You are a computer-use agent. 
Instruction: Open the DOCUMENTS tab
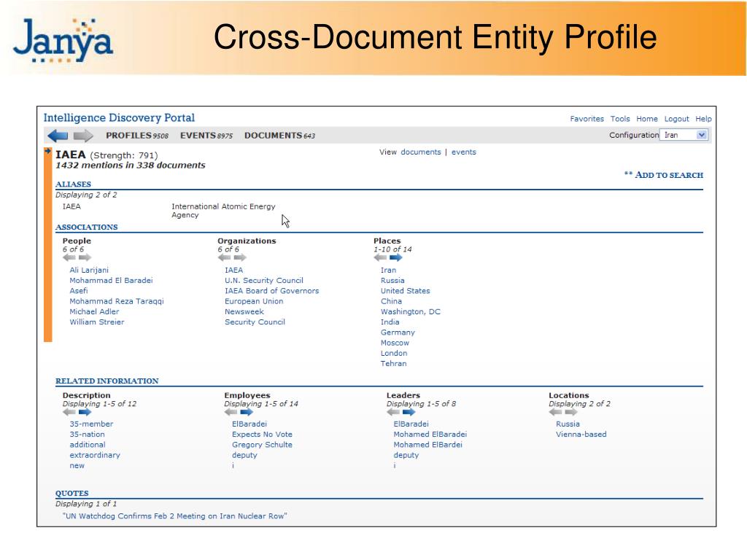(x=279, y=136)
